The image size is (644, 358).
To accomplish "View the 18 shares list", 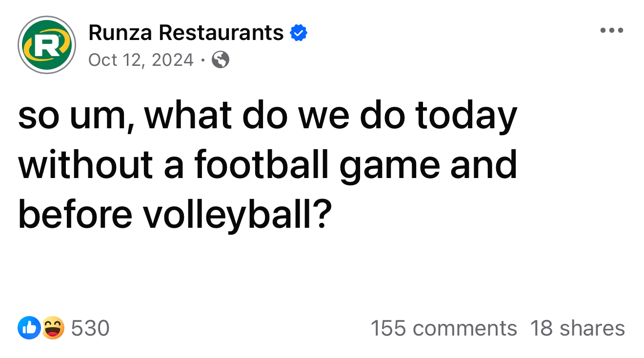I will [x=577, y=328].
